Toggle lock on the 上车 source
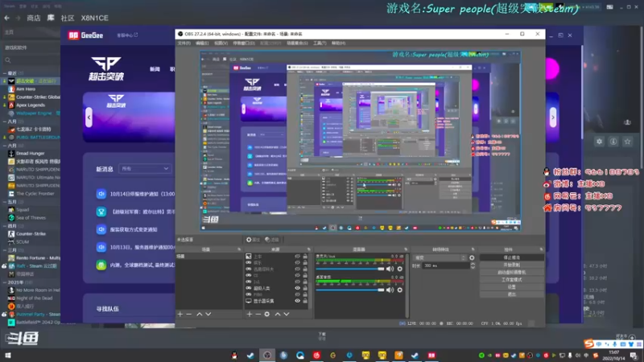The height and width of the screenshot is (362, 644). (305, 256)
